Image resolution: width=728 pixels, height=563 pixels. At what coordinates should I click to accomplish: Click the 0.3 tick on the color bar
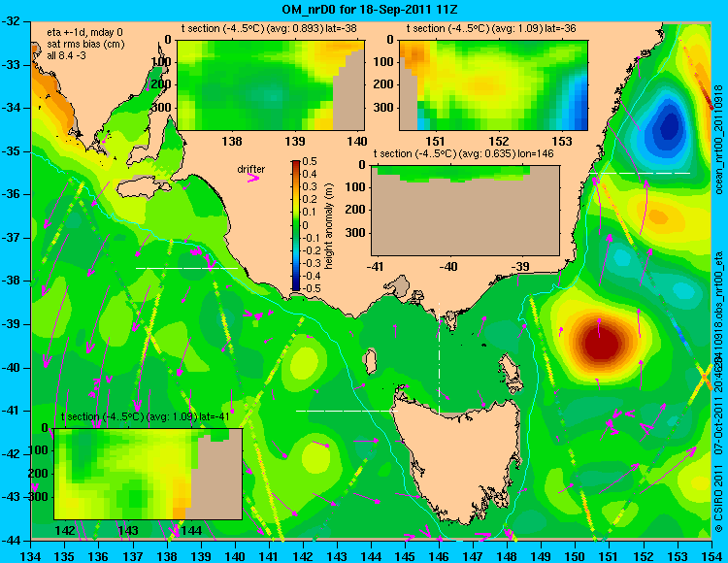click(x=310, y=186)
